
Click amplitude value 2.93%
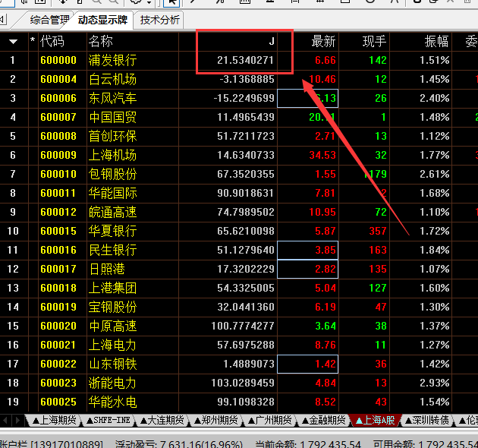click(435, 383)
